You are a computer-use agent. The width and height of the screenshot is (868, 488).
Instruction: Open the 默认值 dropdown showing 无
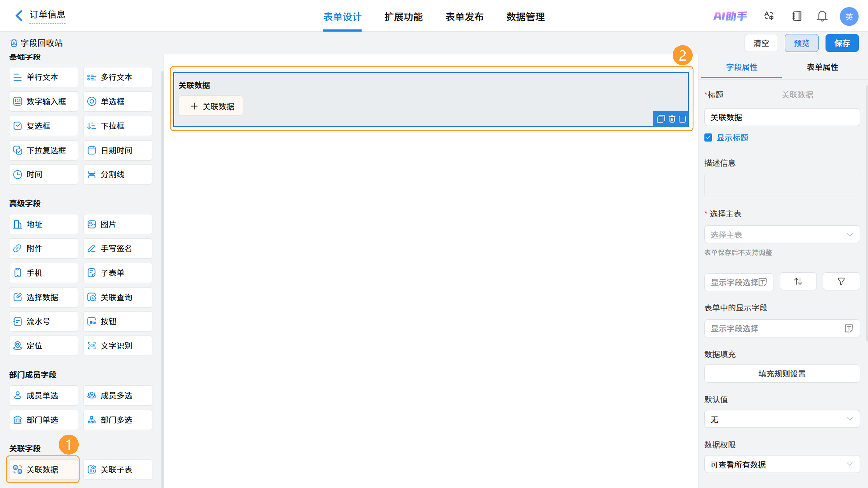[782, 419]
